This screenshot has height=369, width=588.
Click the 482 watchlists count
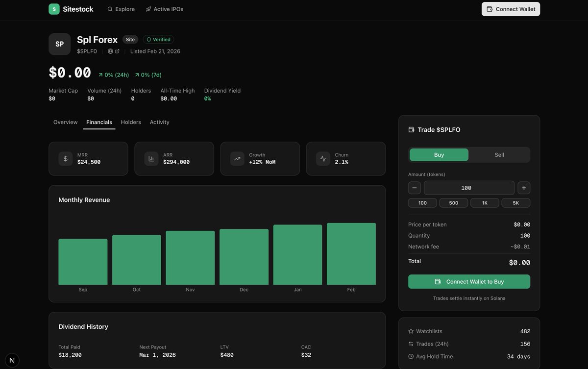525,331
